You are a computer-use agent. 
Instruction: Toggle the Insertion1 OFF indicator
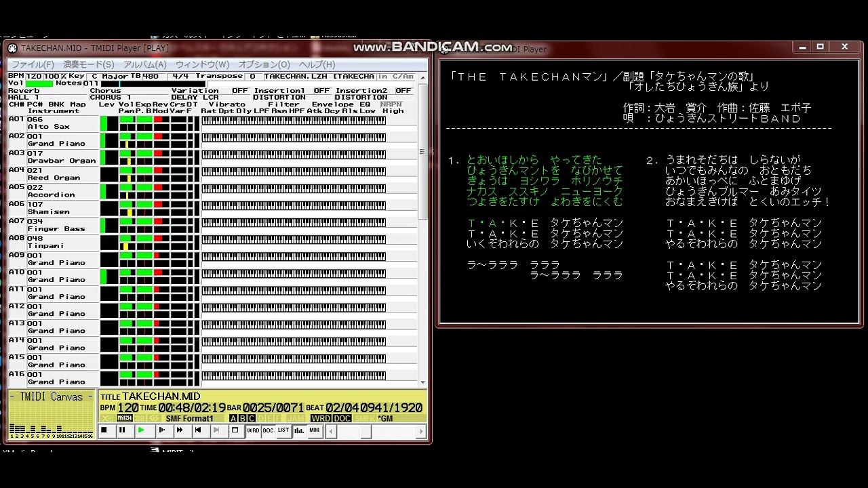[322, 91]
